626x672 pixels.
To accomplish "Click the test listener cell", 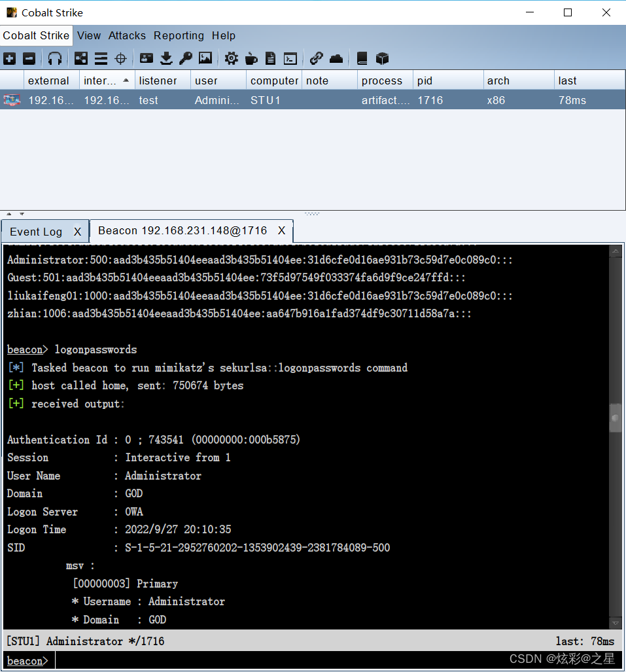I will click(162, 100).
